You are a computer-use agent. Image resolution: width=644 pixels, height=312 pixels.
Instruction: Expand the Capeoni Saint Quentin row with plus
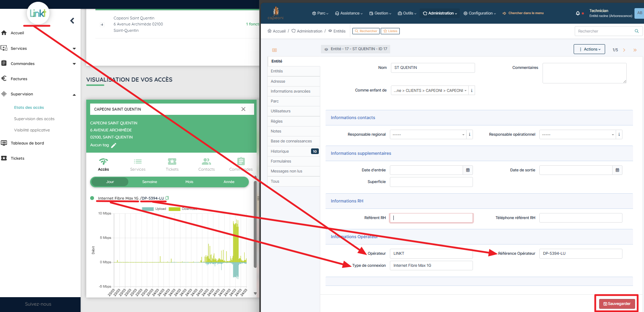102,25
